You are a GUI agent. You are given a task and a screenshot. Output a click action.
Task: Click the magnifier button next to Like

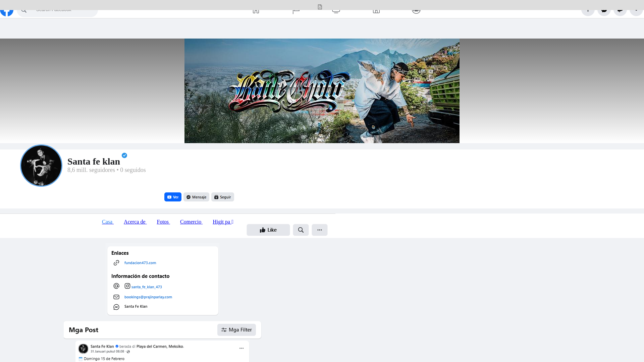[301, 230]
